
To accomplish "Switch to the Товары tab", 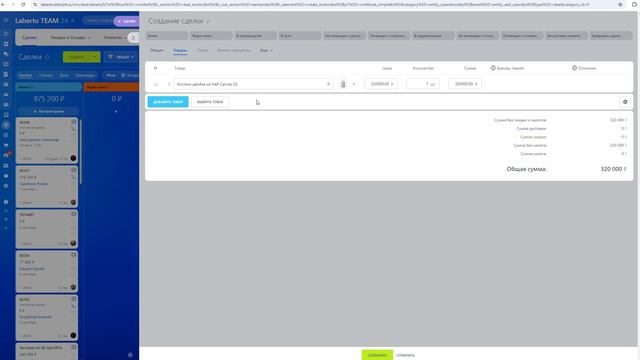I will (x=180, y=50).
